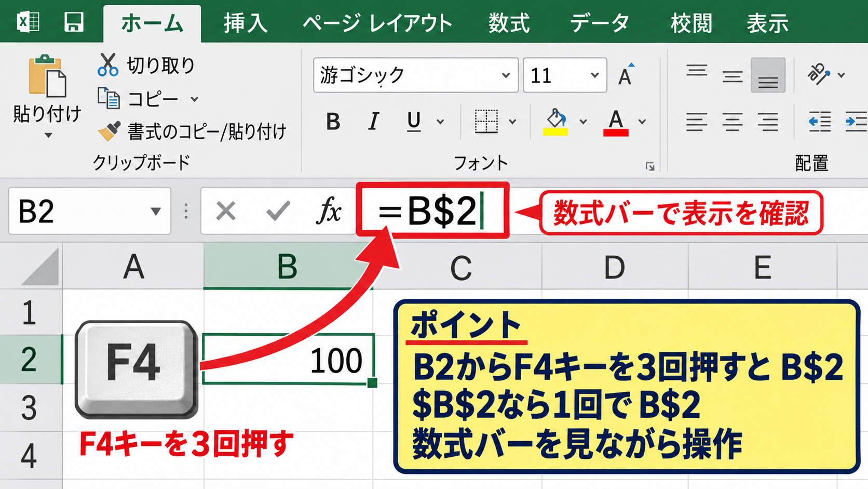868x489 pixels.
Task: Open the 游ゴシック font name dropdown
Action: click(x=506, y=75)
